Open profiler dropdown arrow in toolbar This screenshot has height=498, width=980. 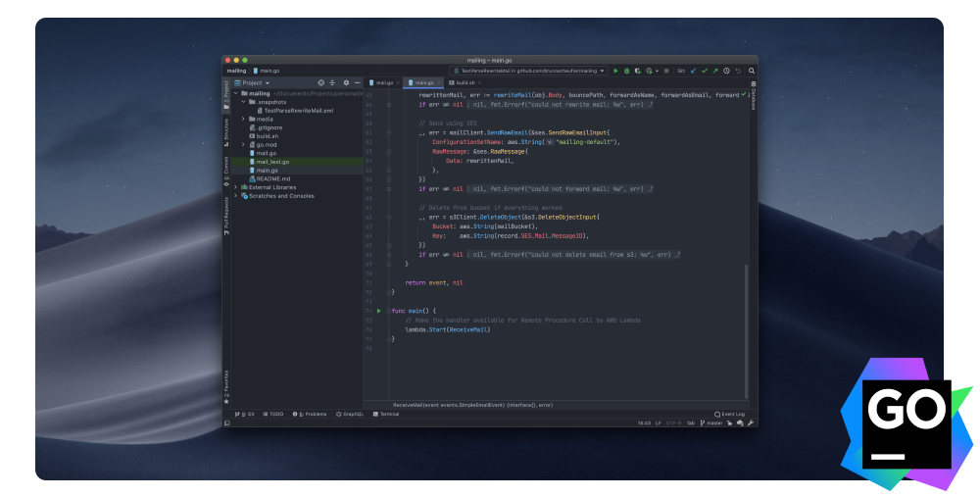click(657, 72)
